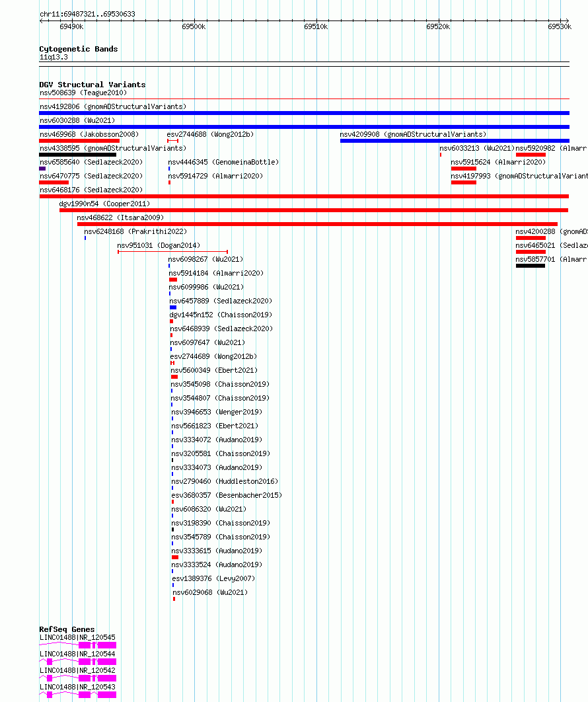Open nsv6097647 (Wu2021) label
Viewport: 588px width, 702px height.
[x=207, y=342]
